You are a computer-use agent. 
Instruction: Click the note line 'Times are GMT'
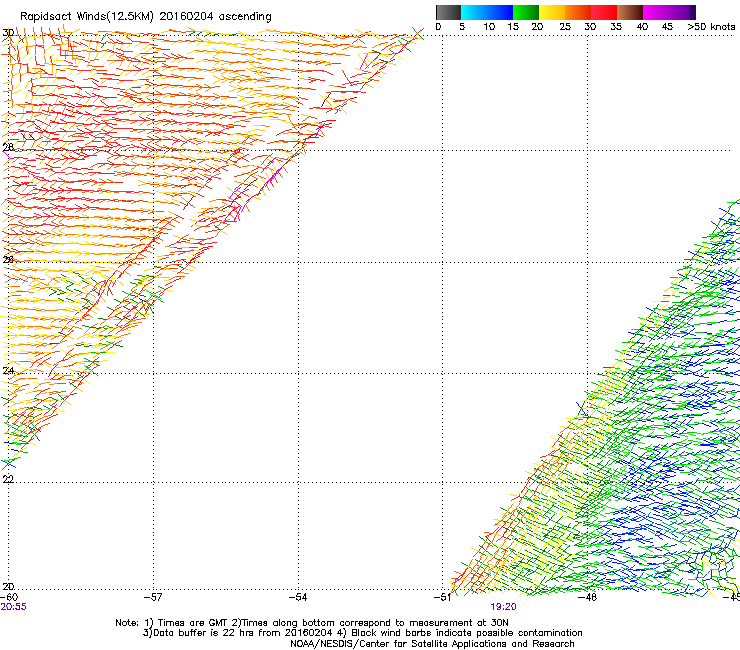point(192,623)
